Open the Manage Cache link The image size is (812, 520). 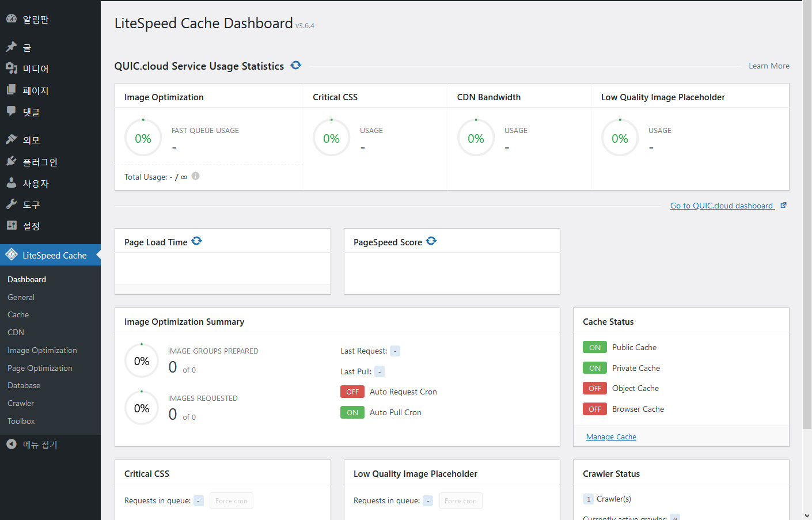[611, 437]
